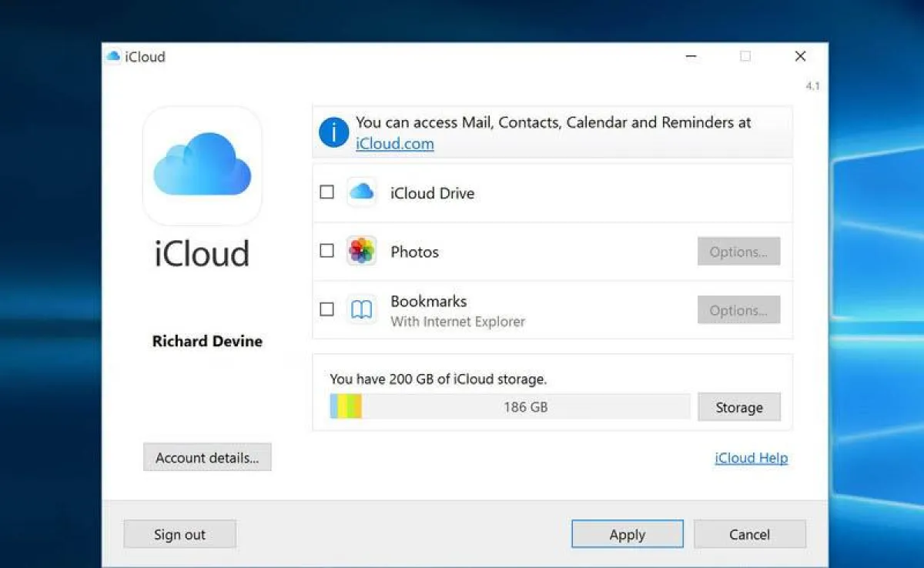
Task: Open Photos Options button
Action: coord(738,252)
